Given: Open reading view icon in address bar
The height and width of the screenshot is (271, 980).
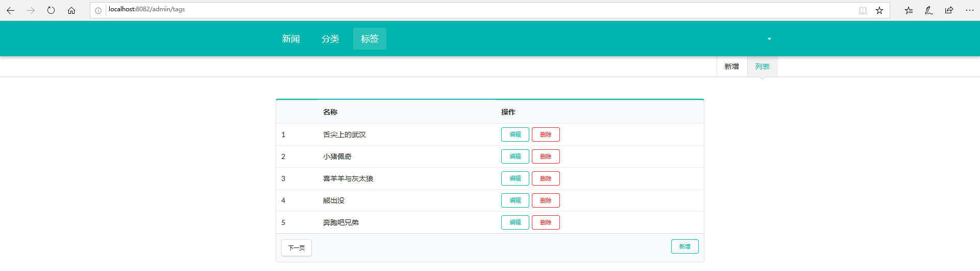Looking at the screenshot, I should click(x=863, y=10).
